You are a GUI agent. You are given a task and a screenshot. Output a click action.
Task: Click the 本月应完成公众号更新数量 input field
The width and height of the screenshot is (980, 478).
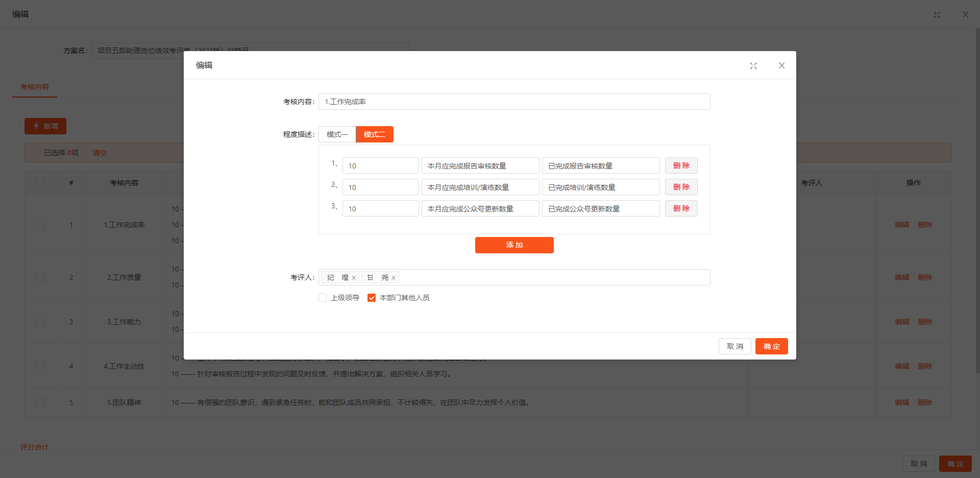480,209
